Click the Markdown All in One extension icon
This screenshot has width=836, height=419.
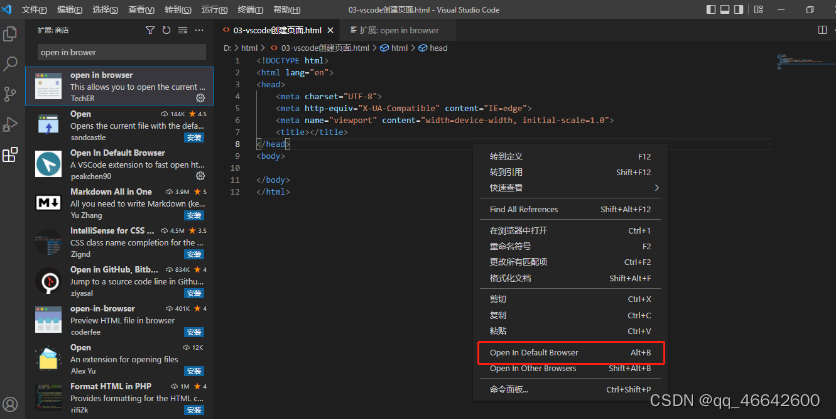pos(49,203)
